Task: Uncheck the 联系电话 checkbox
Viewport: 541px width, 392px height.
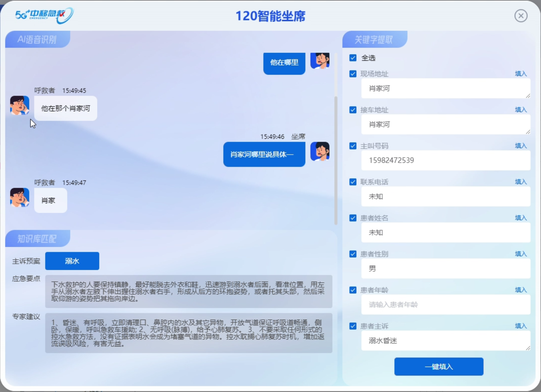Action: [x=353, y=182]
